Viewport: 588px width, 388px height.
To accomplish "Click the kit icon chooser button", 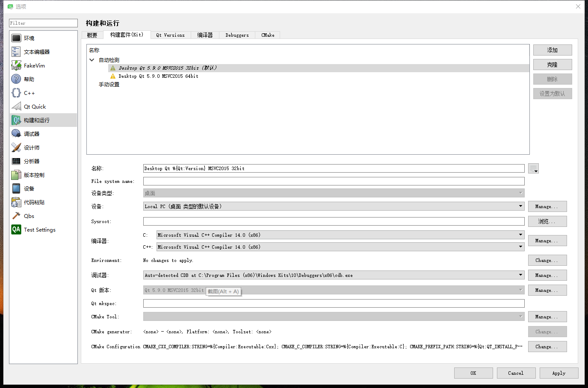I will coord(533,168).
